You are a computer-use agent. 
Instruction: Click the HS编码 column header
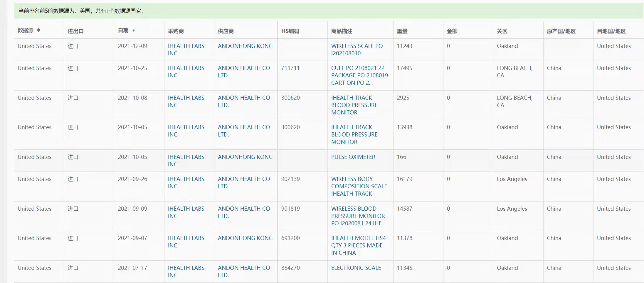point(290,31)
